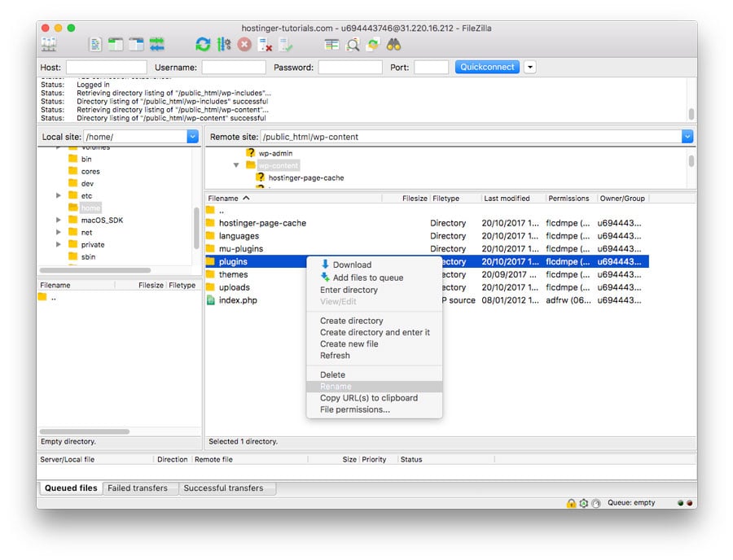Screen dimensions: 733x560
Task: Select Delete from the context menu
Action: (x=375, y=374)
